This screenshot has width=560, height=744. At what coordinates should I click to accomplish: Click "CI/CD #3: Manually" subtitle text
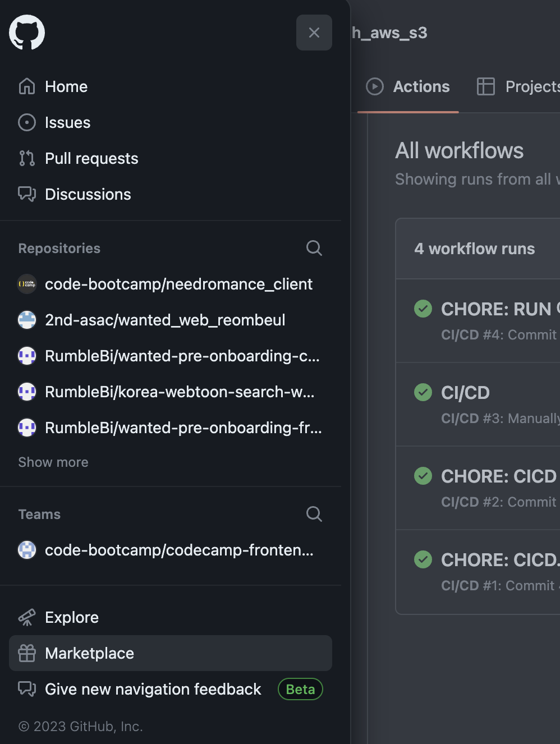tap(500, 419)
